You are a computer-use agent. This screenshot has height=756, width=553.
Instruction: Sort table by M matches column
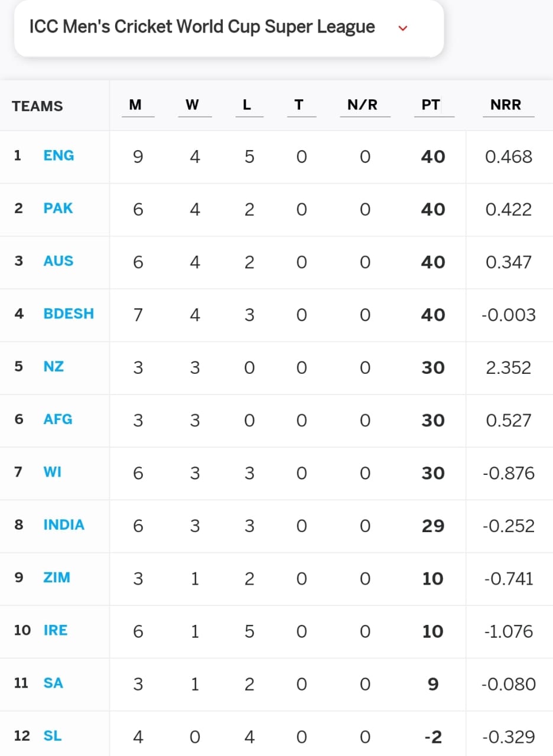[x=135, y=105]
